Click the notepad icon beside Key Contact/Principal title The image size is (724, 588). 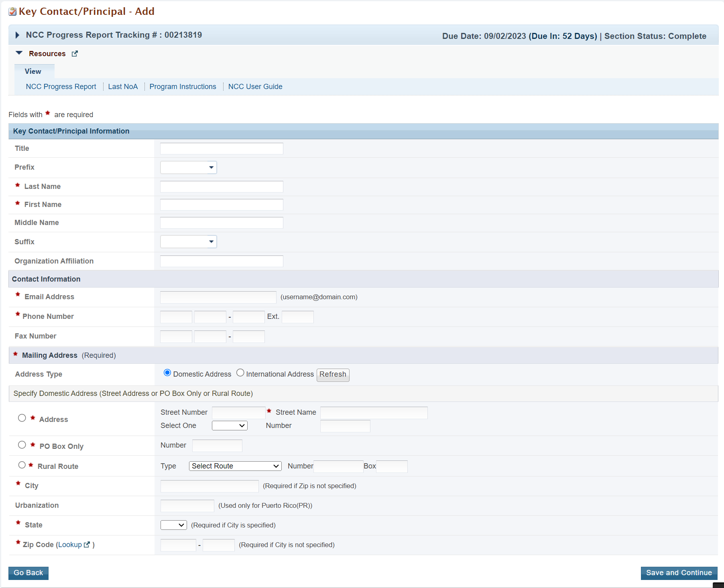coord(12,12)
